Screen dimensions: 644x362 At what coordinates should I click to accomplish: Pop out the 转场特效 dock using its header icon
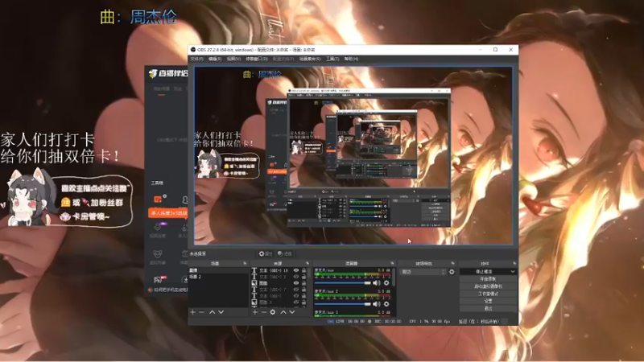click(453, 264)
